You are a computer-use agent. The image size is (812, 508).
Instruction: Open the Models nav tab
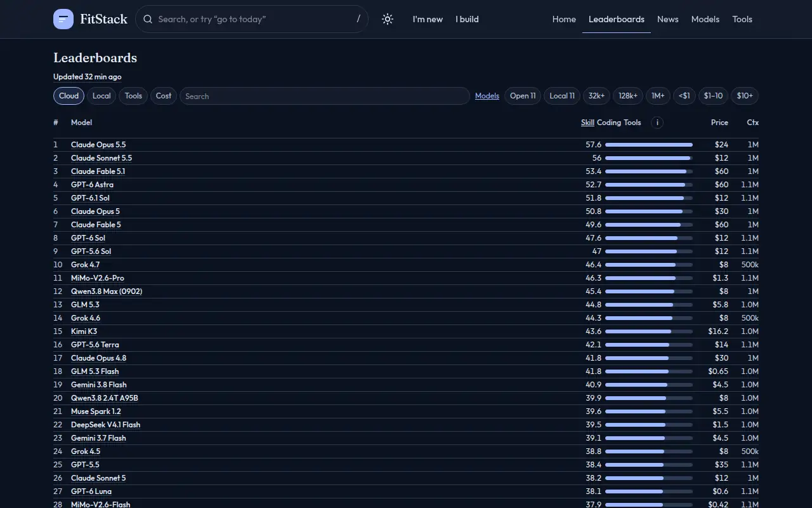(705, 19)
